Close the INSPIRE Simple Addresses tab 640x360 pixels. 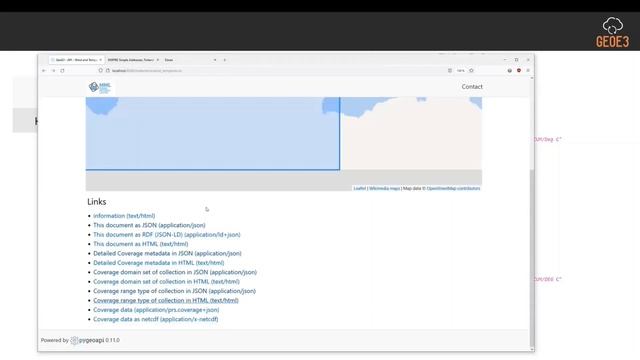point(158,60)
